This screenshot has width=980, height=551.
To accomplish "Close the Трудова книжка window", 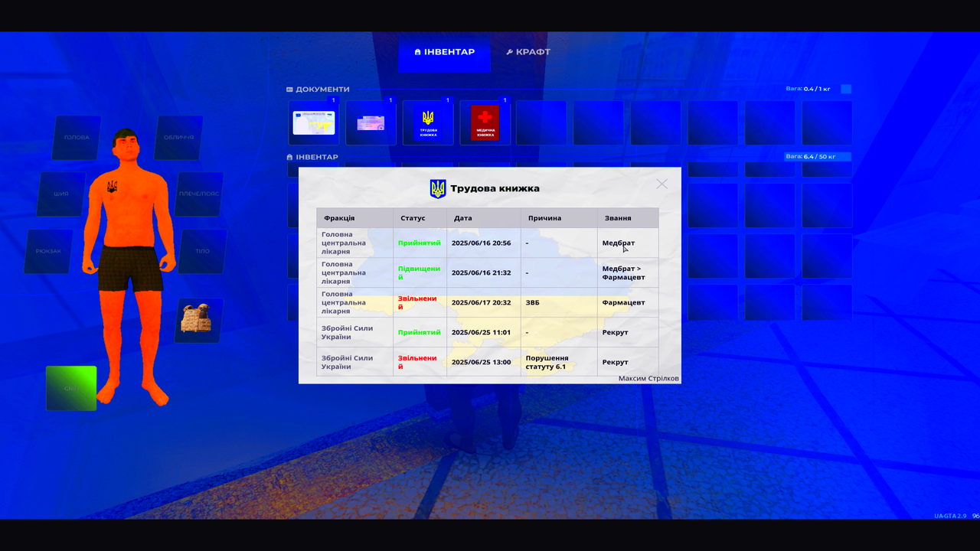I will pyautogui.click(x=661, y=184).
